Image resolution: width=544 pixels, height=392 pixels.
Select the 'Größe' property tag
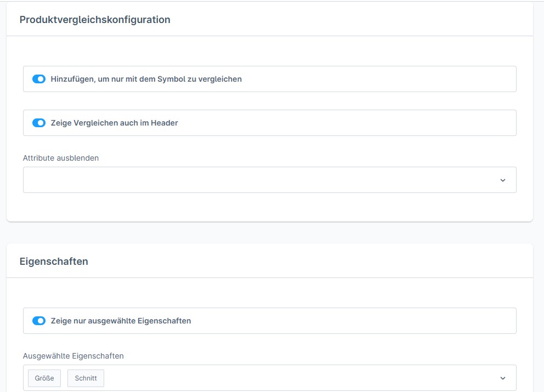tap(44, 378)
